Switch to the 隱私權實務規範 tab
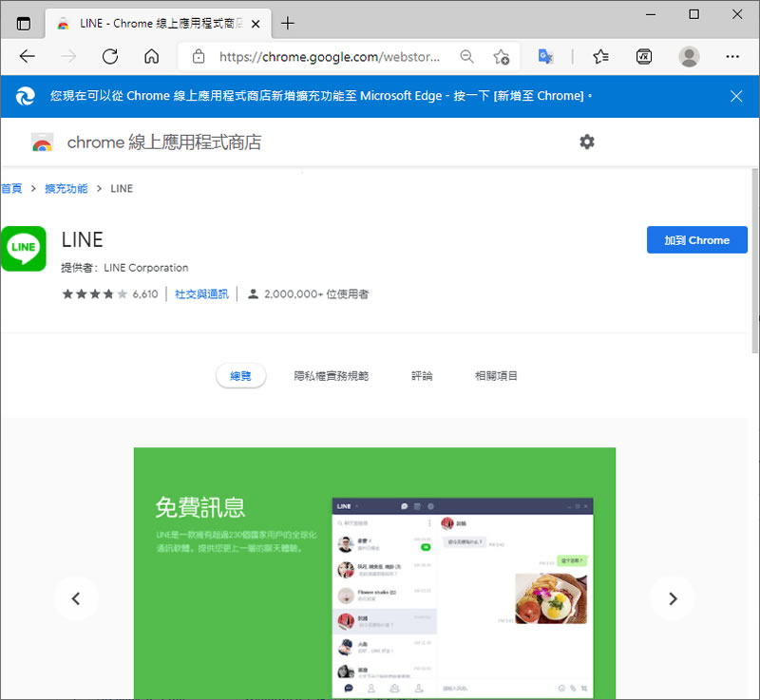This screenshot has width=760, height=700. (331, 376)
